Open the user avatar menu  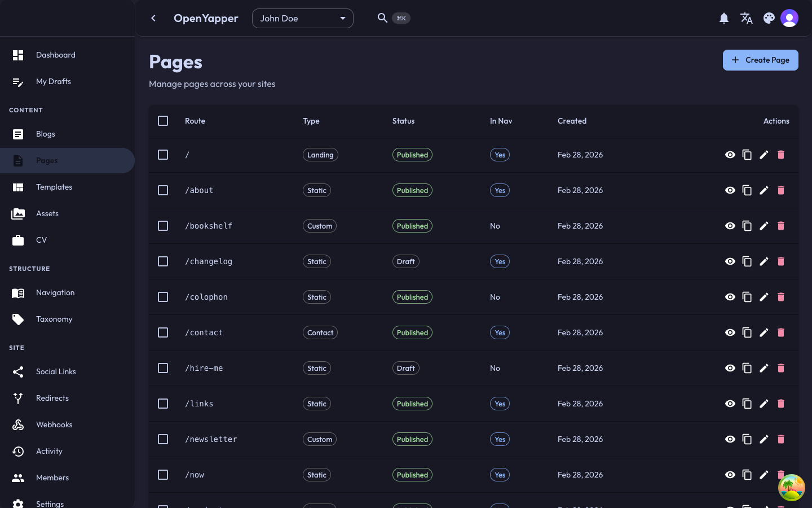789,17
